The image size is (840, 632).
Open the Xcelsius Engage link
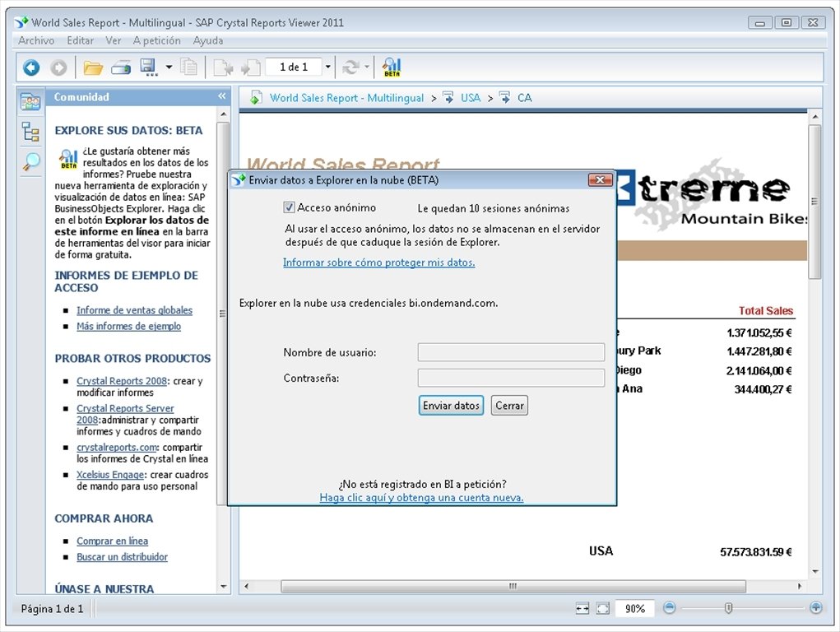pyautogui.click(x=110, y=475)
